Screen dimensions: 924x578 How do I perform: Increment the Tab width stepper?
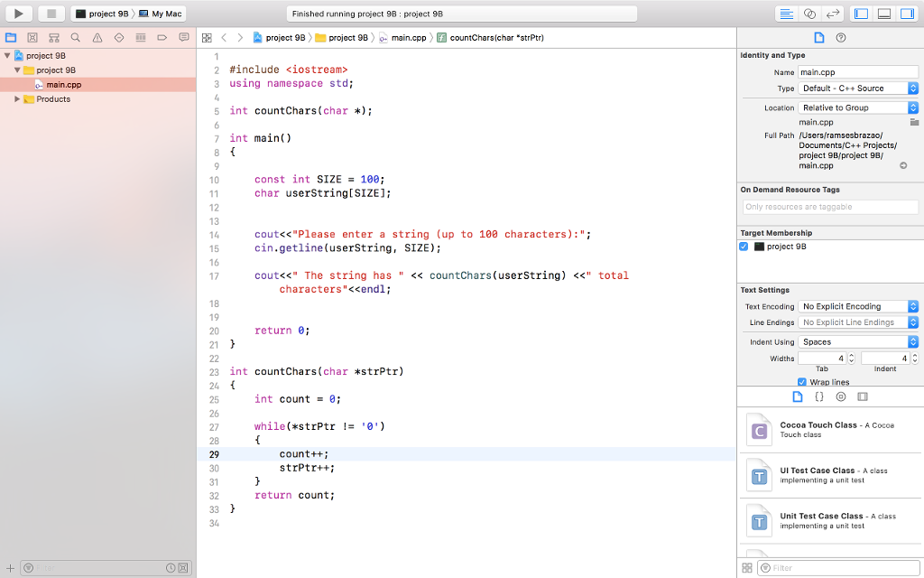[853, 356]
